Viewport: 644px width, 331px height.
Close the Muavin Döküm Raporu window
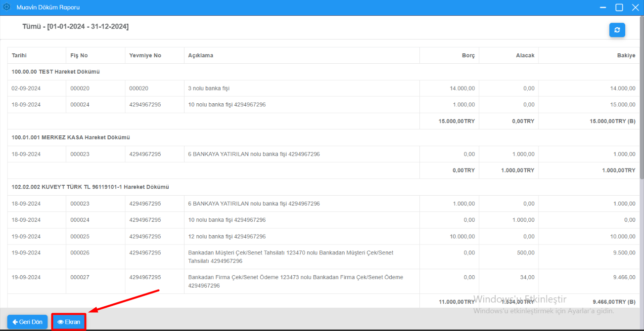(635, 7)
